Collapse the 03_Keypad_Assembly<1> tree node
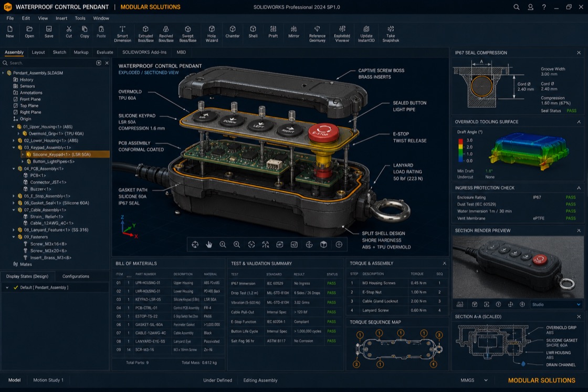Image resolution: width=588 pixels, height=392 pixels. [x=14, y=148]
